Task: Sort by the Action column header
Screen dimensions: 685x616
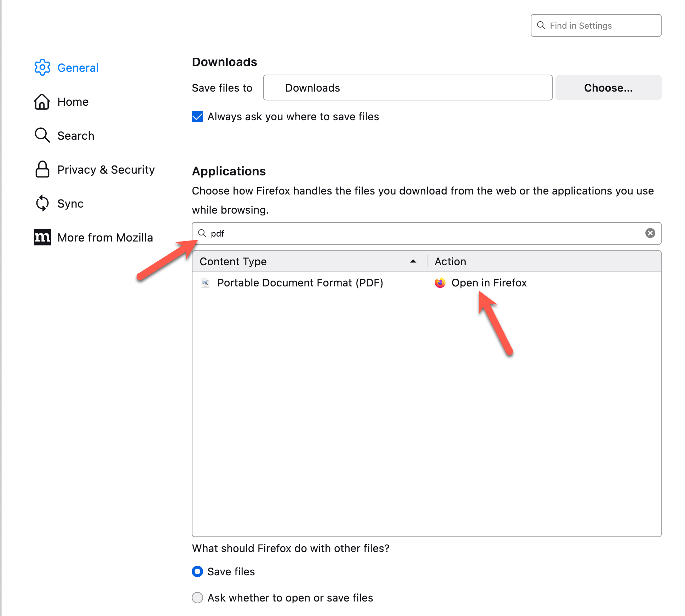Action: click(450, 261)
